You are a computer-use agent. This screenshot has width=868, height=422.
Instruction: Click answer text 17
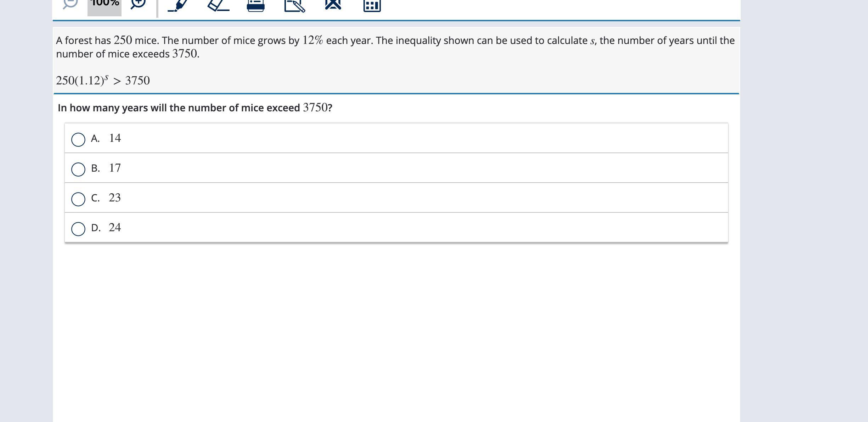(x=115, y=168)
